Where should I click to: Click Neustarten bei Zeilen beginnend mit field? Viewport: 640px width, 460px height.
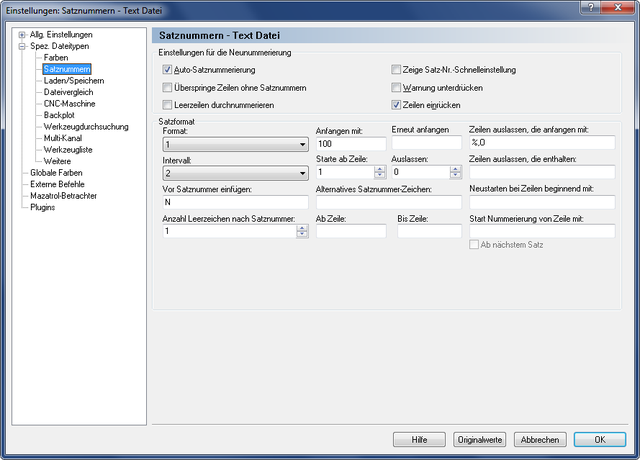coord(542,202)
